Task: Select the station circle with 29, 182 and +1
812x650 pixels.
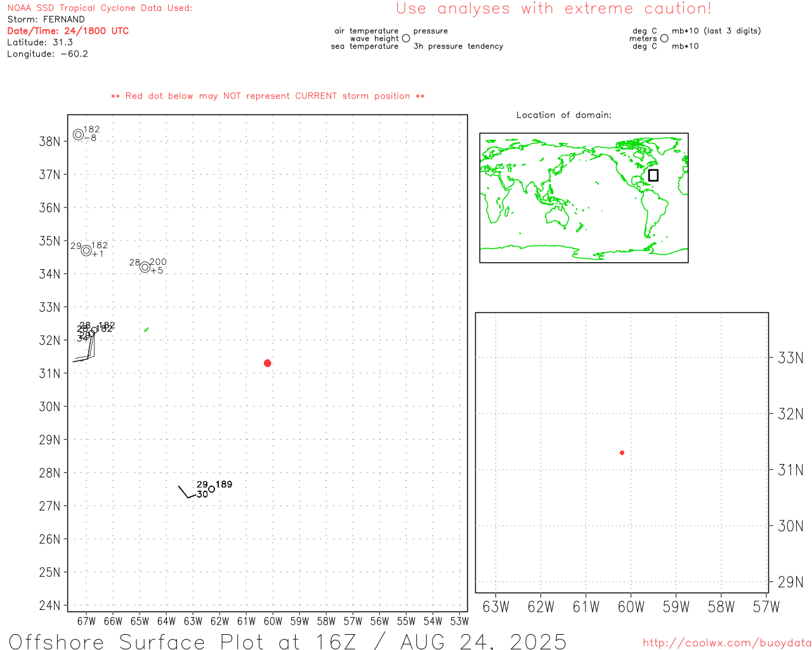Action: coord(86,250)
